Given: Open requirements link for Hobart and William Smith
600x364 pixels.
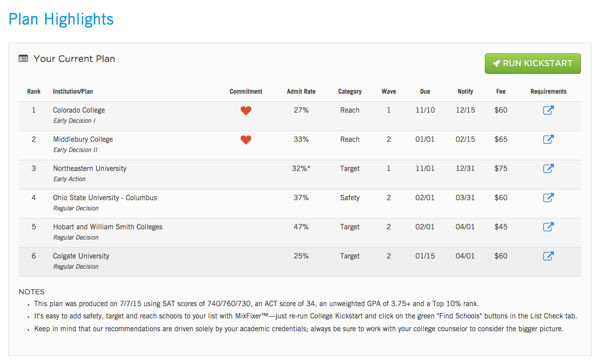Looking at the screenshot, I should [548, 227].
